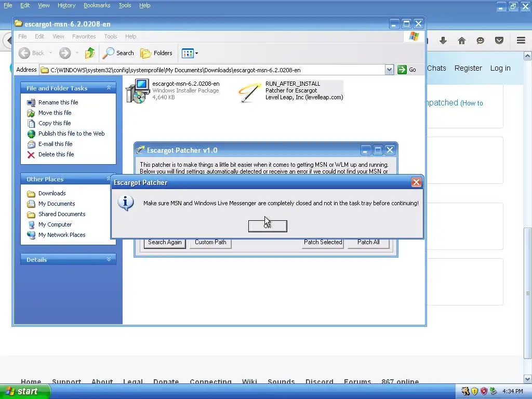Open Explorer File menu
Screen dimensions: 532x399
[x=22, y=36]
